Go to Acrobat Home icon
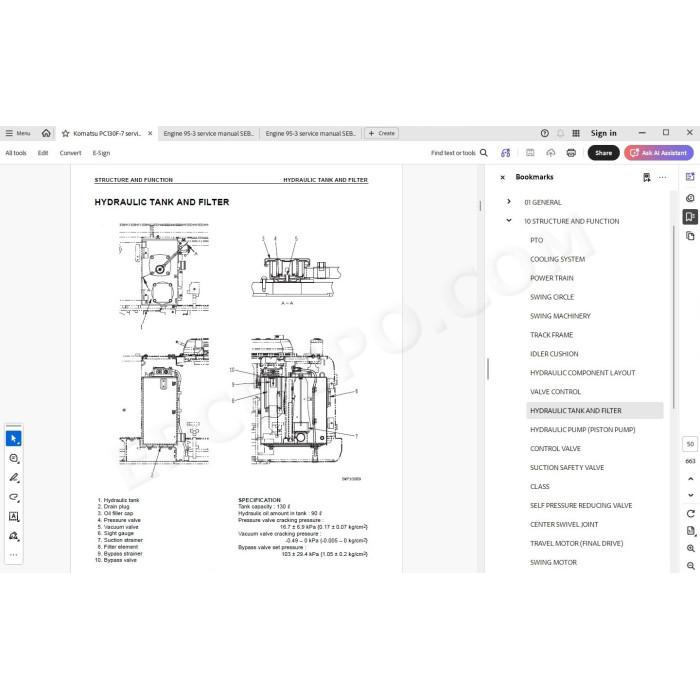The image size is (700, 700). [x=46, y=133]
